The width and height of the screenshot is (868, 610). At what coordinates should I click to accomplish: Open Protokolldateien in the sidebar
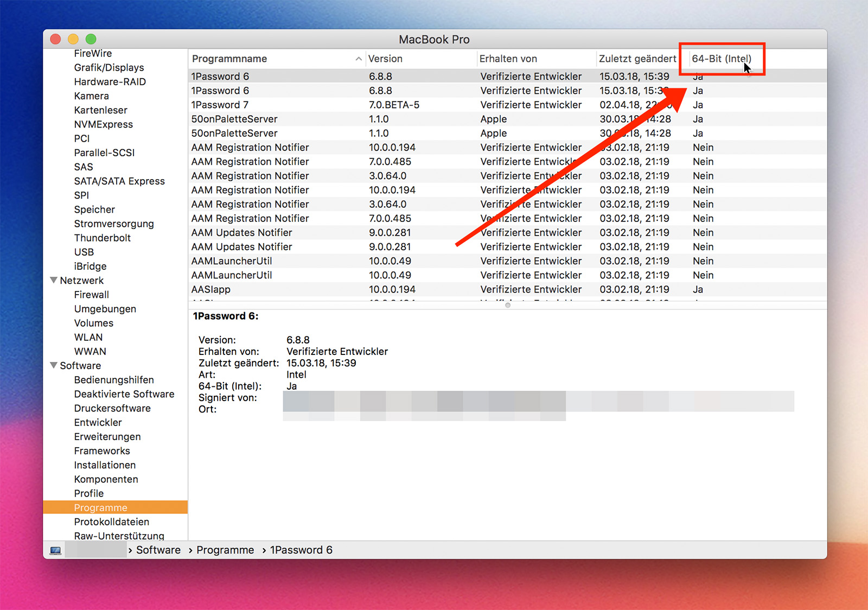pyautogui.click(x=111, y=522)
